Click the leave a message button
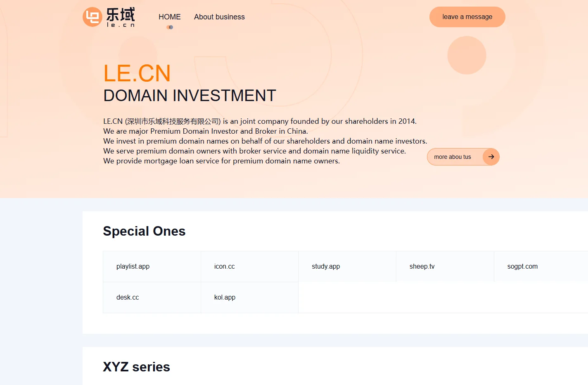Viewport: 588px width, 385px height. (467, 17)
